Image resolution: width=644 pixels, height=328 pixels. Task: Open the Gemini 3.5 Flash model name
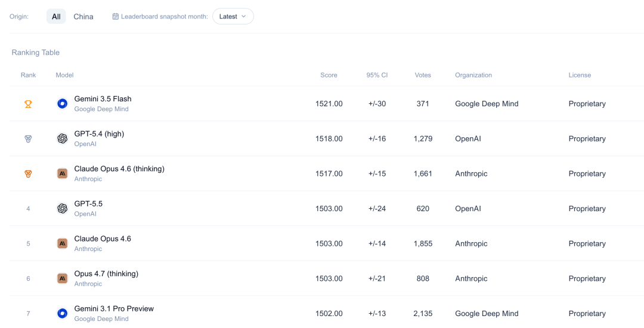(x=103, y=99)
